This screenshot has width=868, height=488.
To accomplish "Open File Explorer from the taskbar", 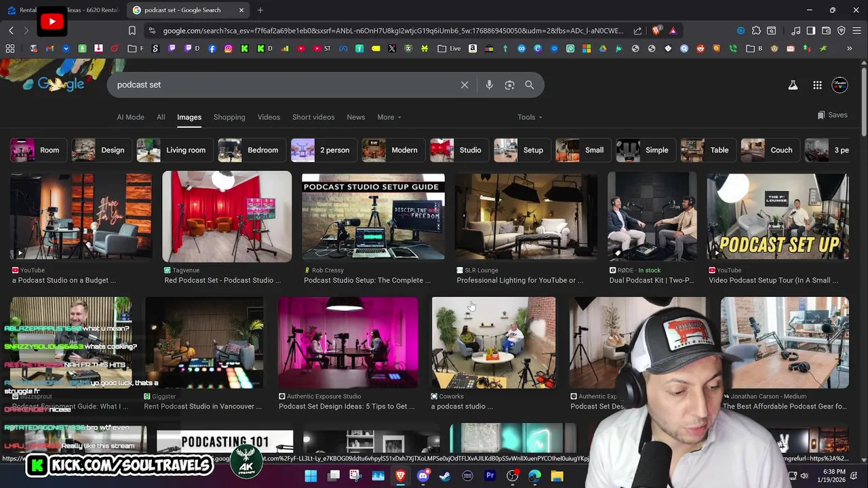I will click(557, 476).
